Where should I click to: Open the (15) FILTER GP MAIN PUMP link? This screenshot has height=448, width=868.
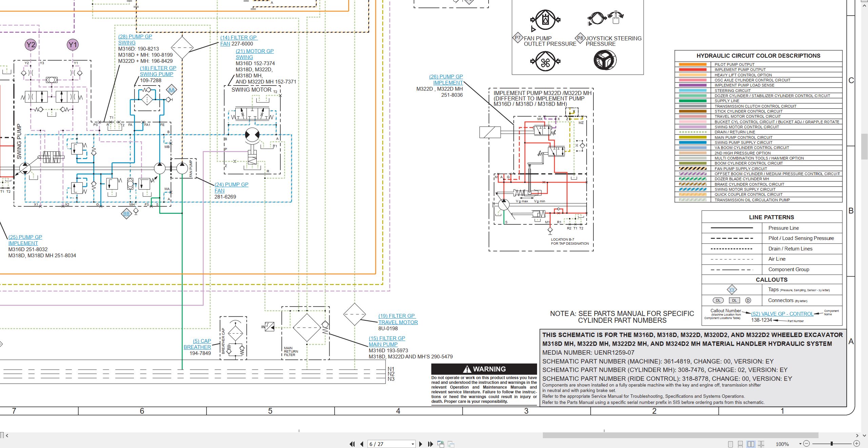coord(387,341)
